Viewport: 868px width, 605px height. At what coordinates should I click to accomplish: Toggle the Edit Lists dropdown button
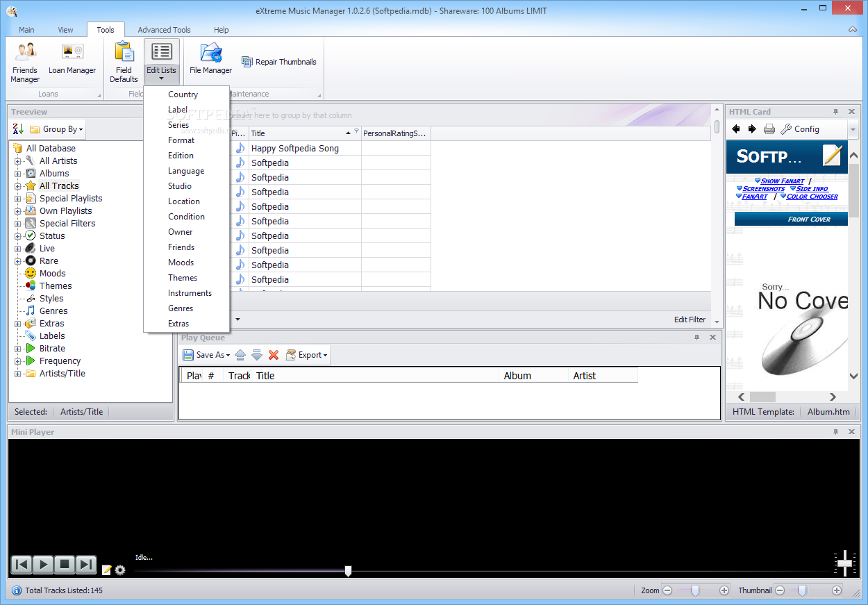click(x=161, y=62)
